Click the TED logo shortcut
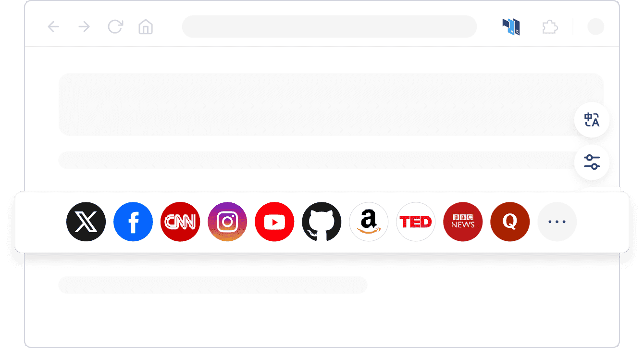The height and width of the screenshot is (348, 644). pyautogui.click(x=416, y=222)
